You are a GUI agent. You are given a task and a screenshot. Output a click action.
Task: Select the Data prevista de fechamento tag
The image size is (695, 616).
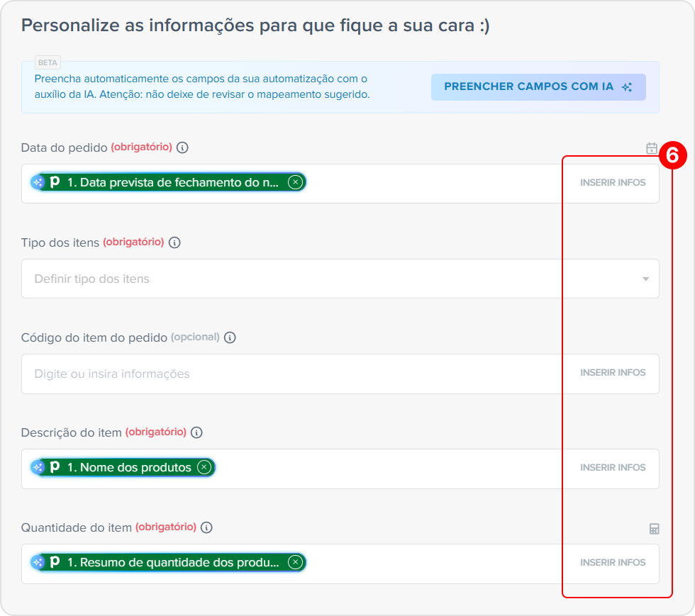tap(169, 182)
